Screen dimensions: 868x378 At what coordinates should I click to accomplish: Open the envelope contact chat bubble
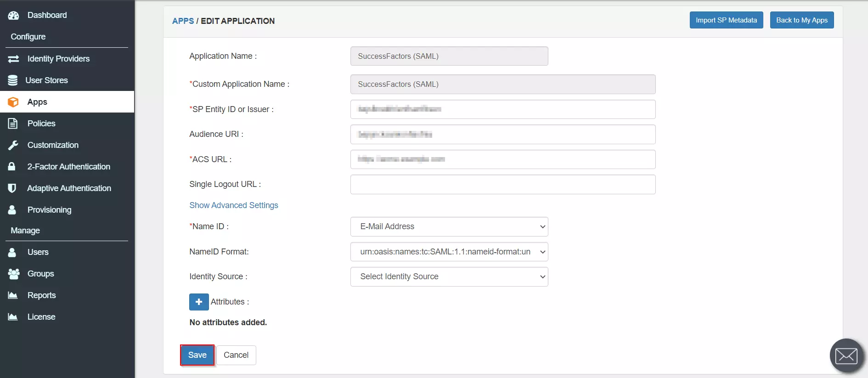click(846, 355)
